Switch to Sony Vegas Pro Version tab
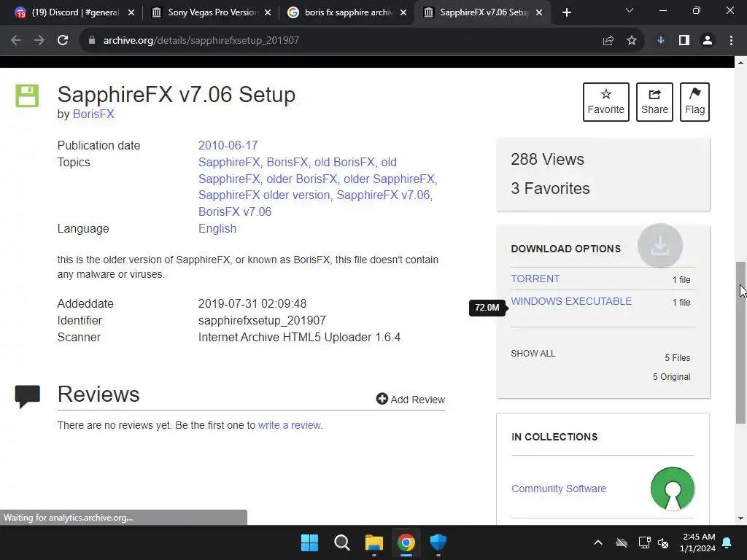 pos(211,12)
